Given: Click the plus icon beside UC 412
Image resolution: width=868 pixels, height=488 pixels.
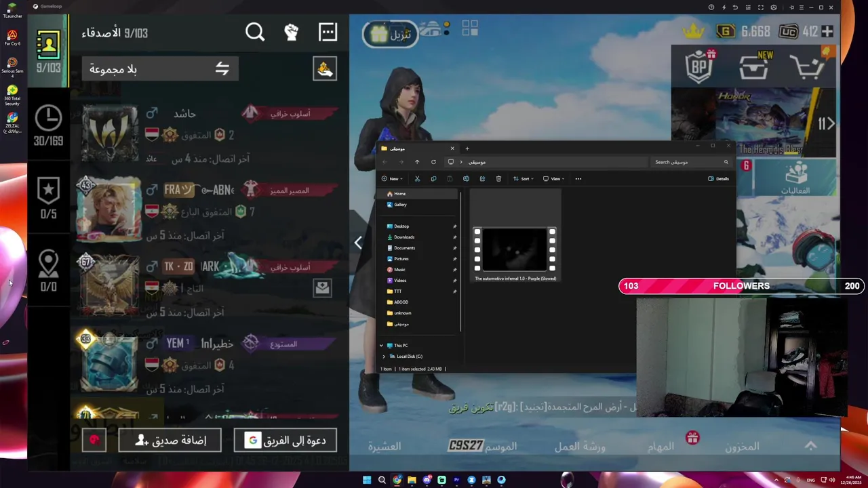Looking at the screenshot, I should click(827, 31).
